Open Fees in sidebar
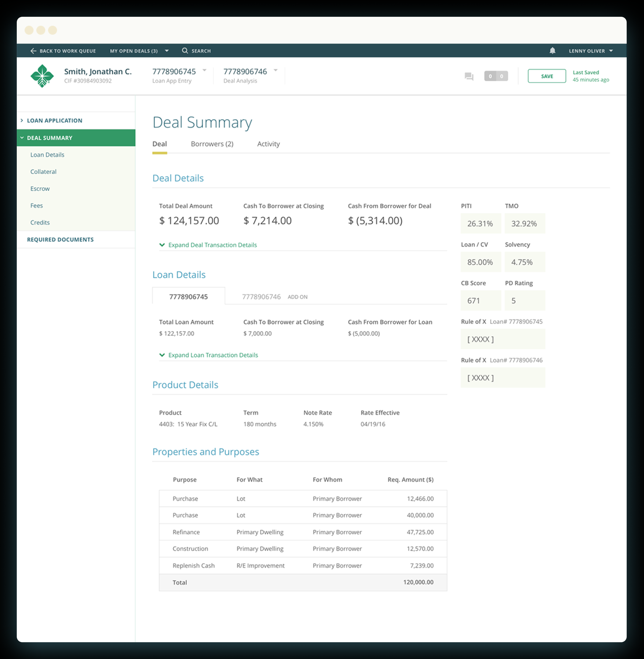This screenshot has height=659, width=644. point(37,206)
